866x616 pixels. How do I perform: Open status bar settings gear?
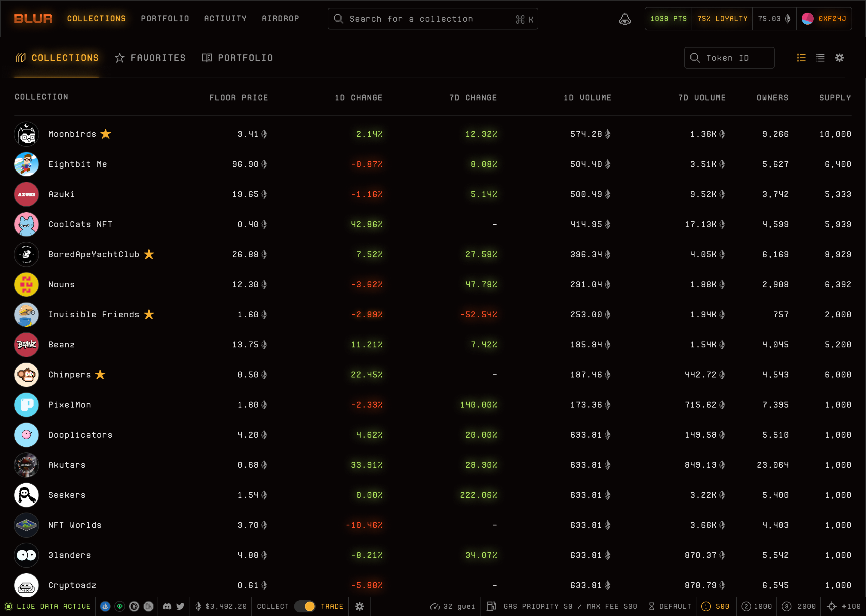(x=359, y=606)
